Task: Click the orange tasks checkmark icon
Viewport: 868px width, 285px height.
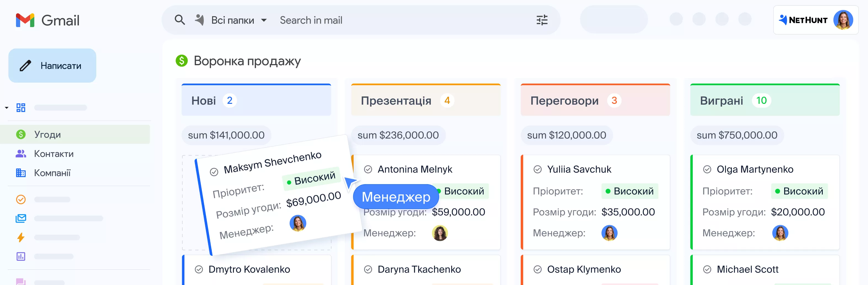Action: point(21,199)
